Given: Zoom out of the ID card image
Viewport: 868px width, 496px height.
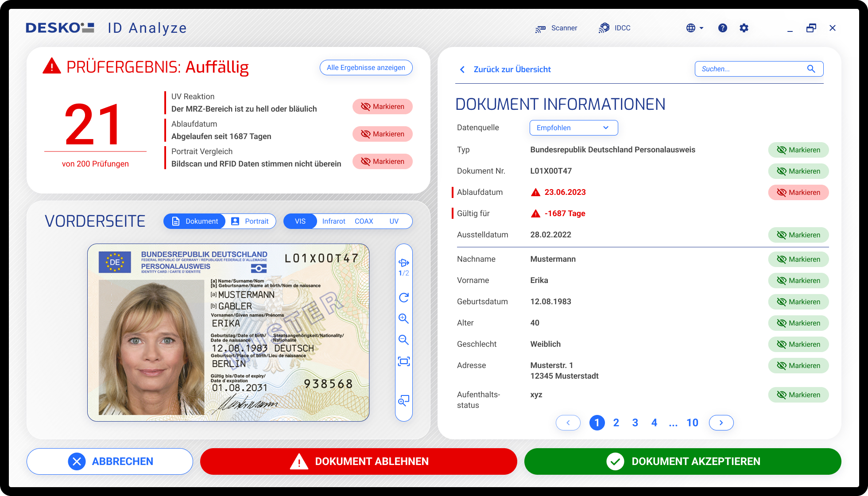Looking at the screenshot, I should coord(403,340).
